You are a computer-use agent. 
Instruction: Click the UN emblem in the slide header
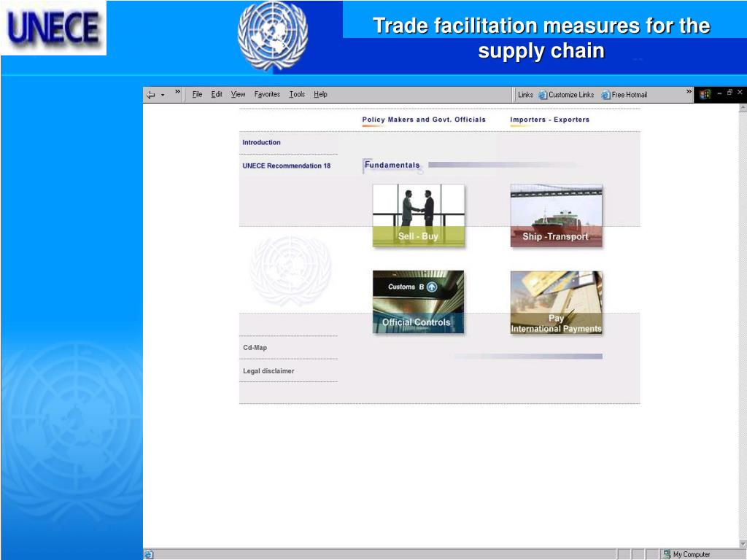[273, 36]
